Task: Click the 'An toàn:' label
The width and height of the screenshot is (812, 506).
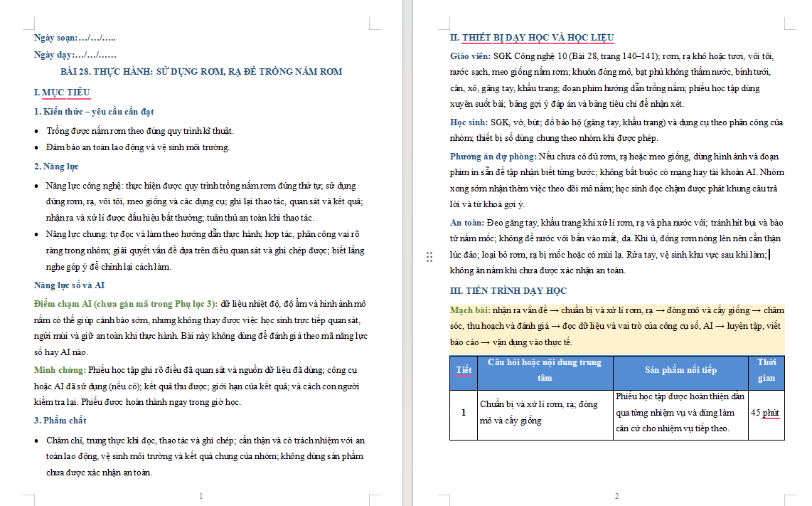Action: point(467,223)
